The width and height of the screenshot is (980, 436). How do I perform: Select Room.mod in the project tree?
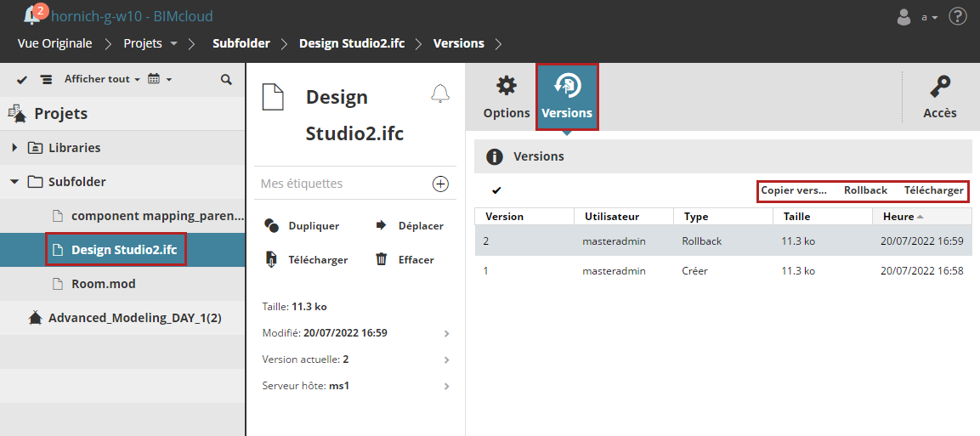[103, 284]
